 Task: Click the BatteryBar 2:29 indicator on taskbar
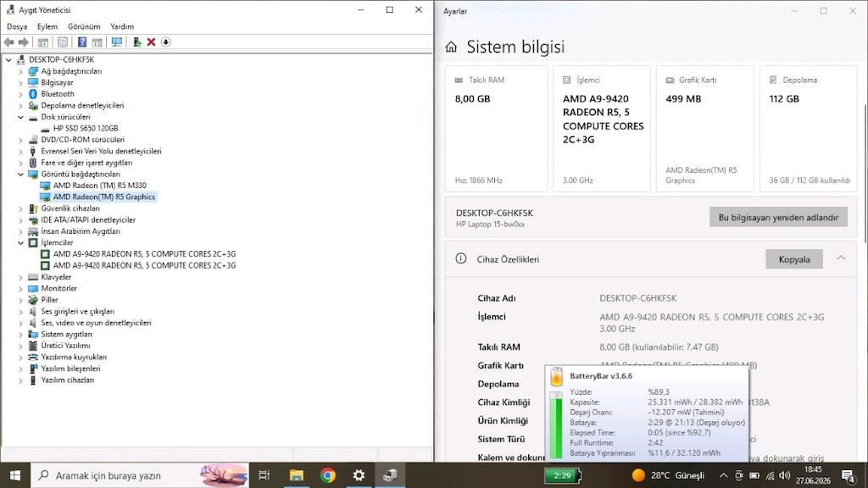pyautogui.click(x=562, y=475)
